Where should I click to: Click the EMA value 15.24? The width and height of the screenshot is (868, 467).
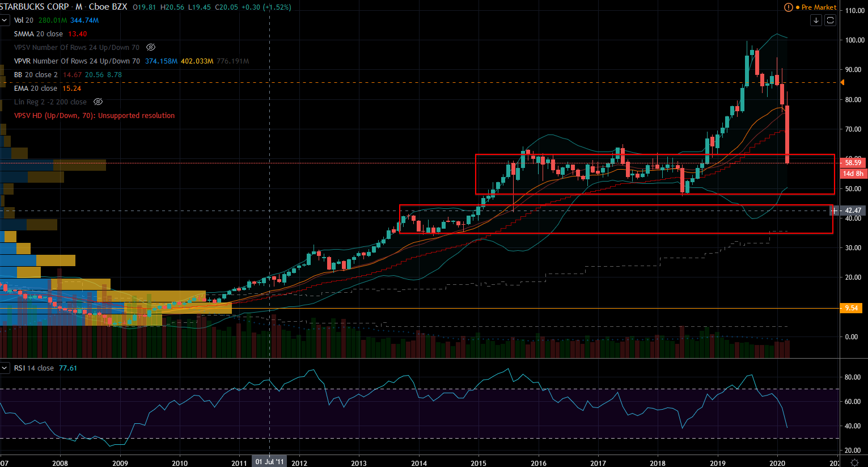72,89
